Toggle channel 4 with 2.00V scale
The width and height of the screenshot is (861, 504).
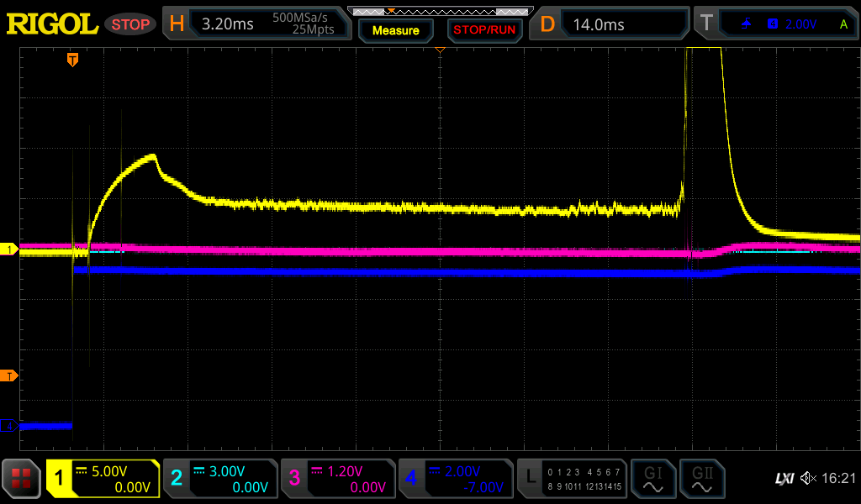[x=454, y=479]
